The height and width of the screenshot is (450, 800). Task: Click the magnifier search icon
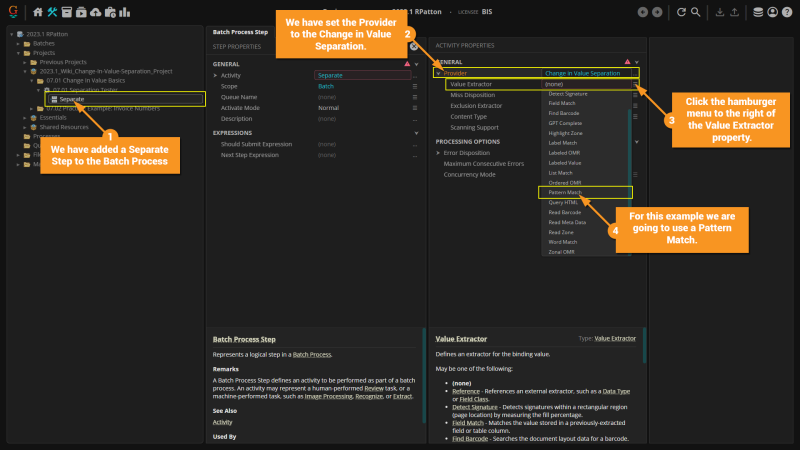point(696,12)
